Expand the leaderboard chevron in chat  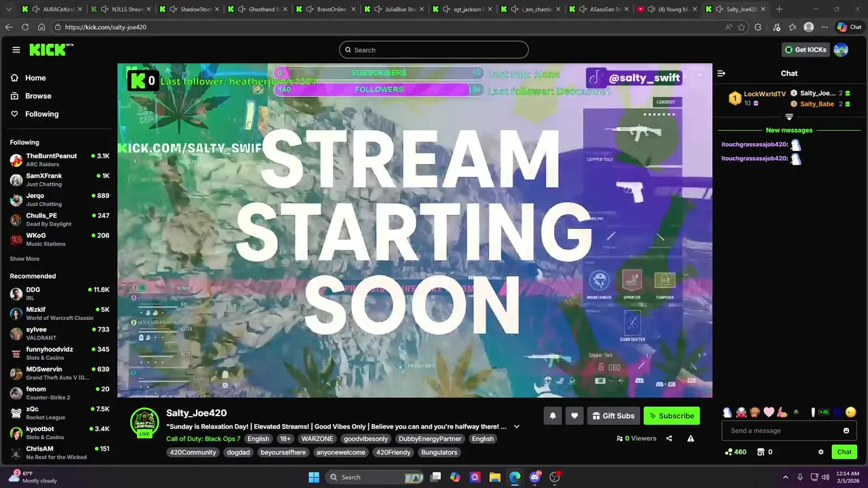tap(789, 117)
